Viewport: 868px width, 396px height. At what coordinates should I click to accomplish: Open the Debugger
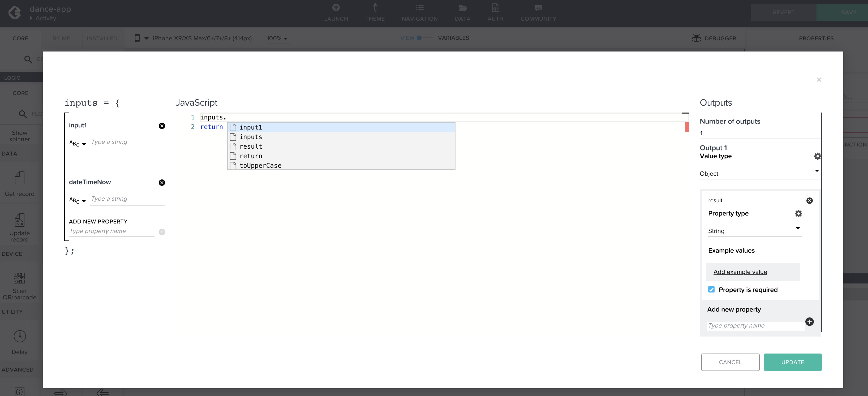click(x=714, y=38)
